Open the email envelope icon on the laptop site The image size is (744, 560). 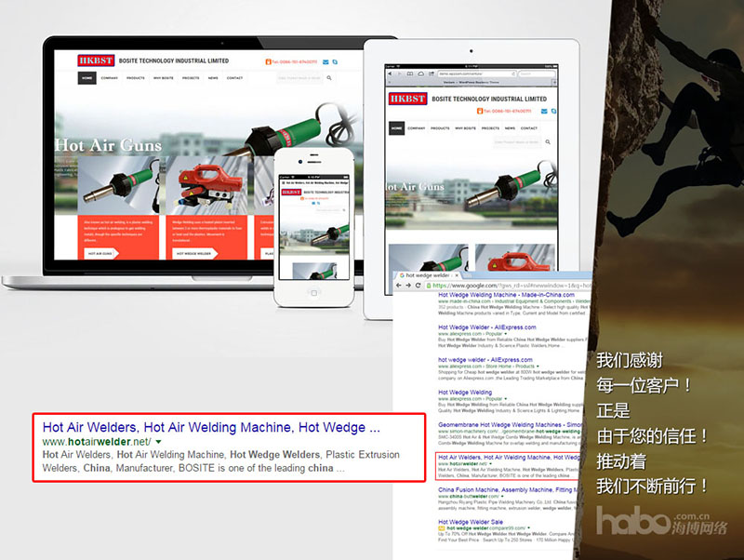tap(324, 61)
